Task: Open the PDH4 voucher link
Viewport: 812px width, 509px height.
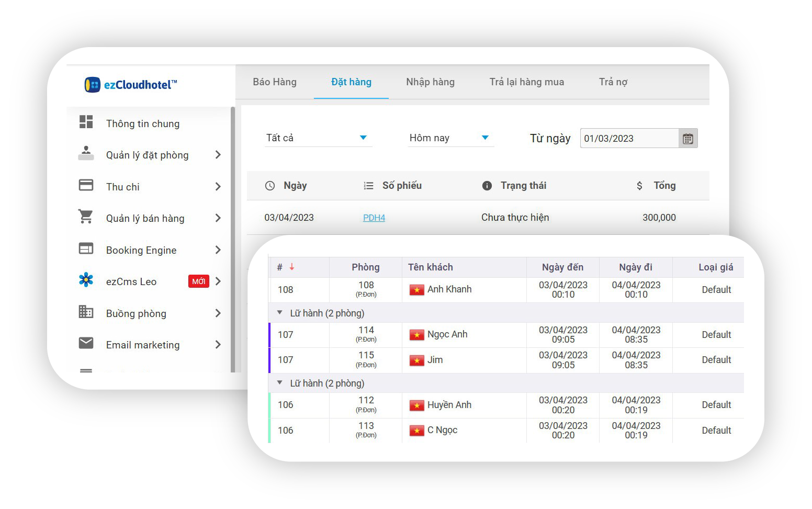Action: pyautogui.click(x=374, y=218)
